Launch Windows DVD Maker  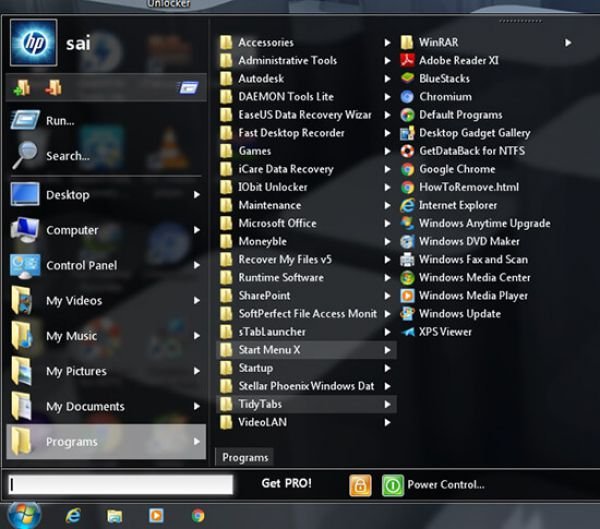(460, 241)
